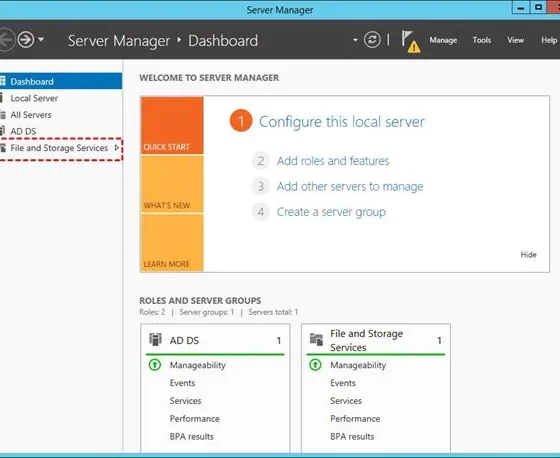This screenshot has height=458, width=560.
Task: Open File and Storage Services tile title
Action: (366, 340)
